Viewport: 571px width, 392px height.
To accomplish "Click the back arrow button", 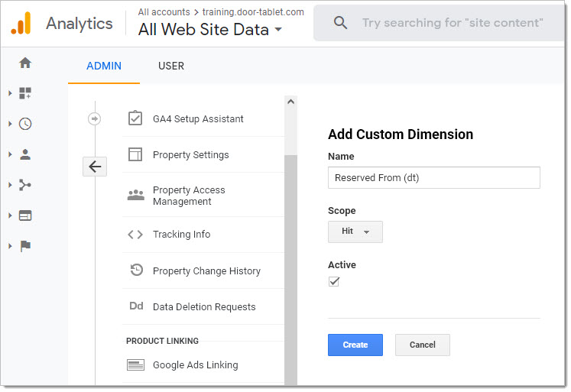I will [x=95, y=167].
